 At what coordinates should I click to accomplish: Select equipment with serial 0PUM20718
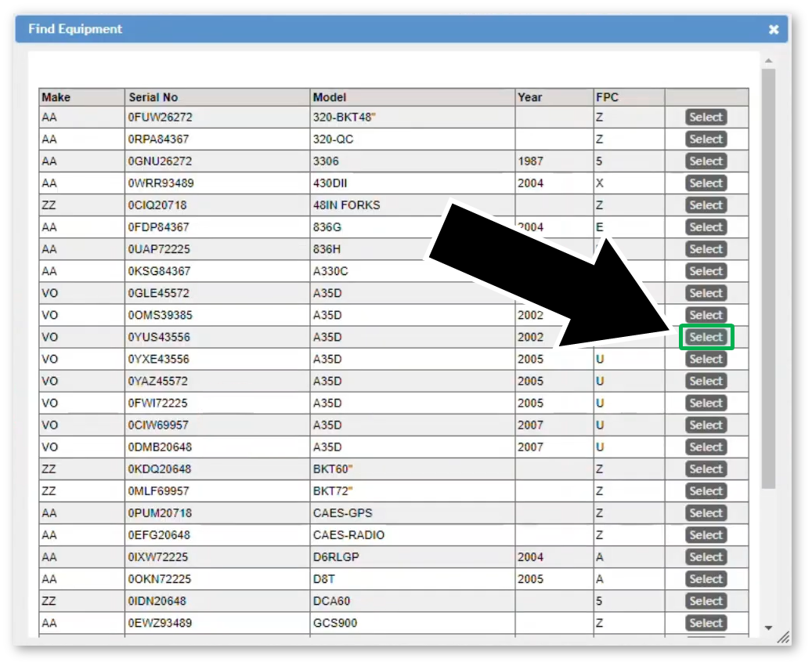coord(706,513)
